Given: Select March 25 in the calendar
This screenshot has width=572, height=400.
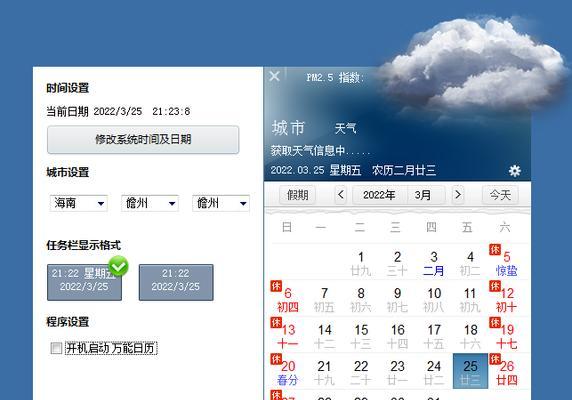Looking at the screenshot, I should click(x=470, y=371).
